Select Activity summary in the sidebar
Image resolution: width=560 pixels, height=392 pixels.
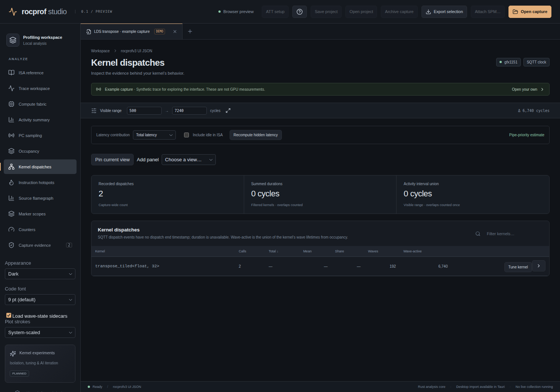(x=40, y=120)
